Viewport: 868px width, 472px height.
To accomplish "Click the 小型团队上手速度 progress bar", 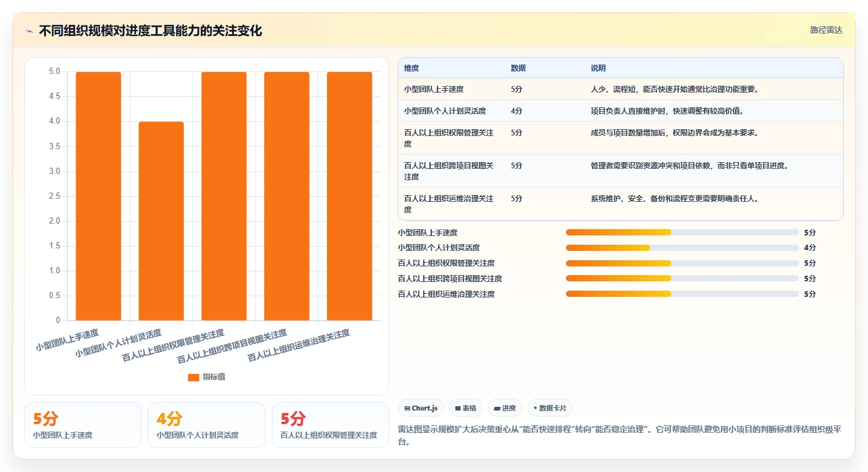I will 682,232.
